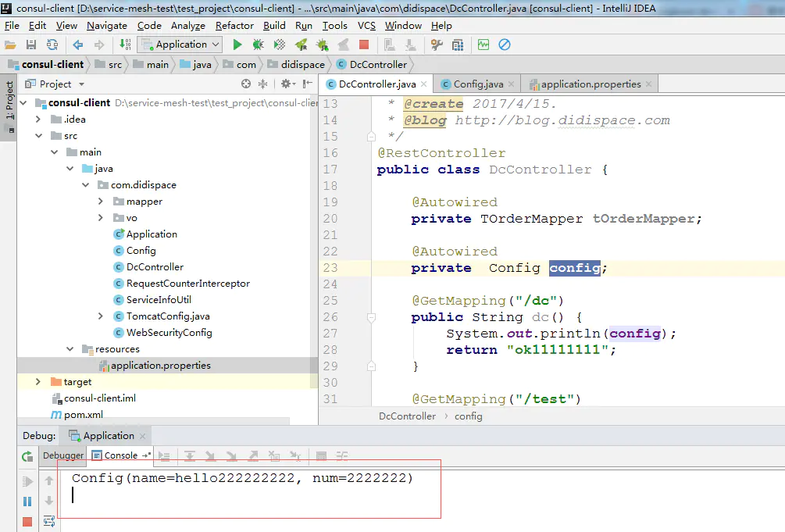The width and height of the screenshot is (785, 532).
Task: Open the Application run configuration dropdown
Action: coord(180,45)
